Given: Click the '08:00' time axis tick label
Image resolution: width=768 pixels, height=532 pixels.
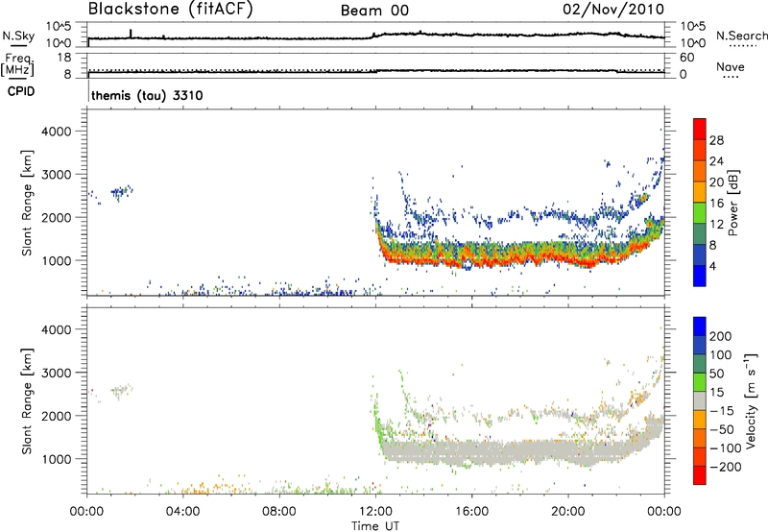Looking at the screenshot, I should click(x=279, y=512).
